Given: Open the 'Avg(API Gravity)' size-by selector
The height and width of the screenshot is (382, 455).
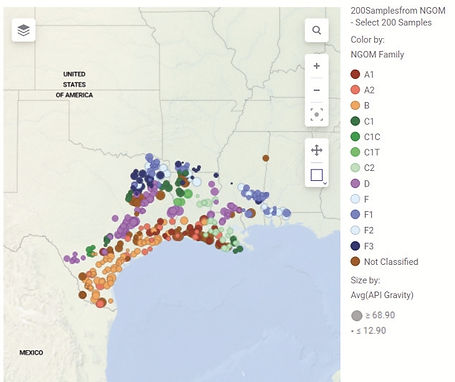Looking at the screenshot, I should pos(382,295).
